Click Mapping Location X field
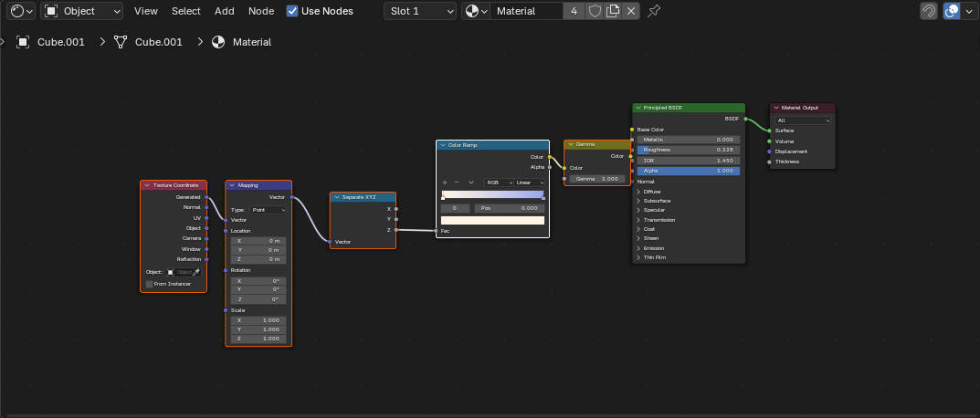The image size is (980, 418). point(258,241)
